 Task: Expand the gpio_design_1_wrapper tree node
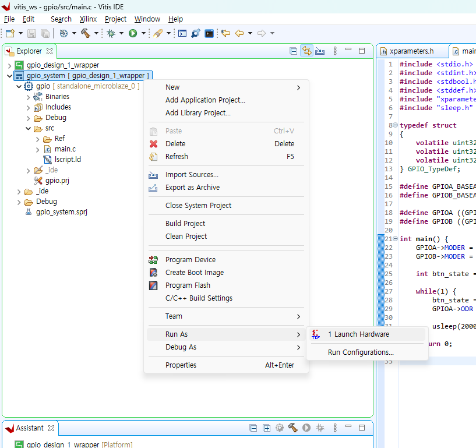tap(9, 65)
